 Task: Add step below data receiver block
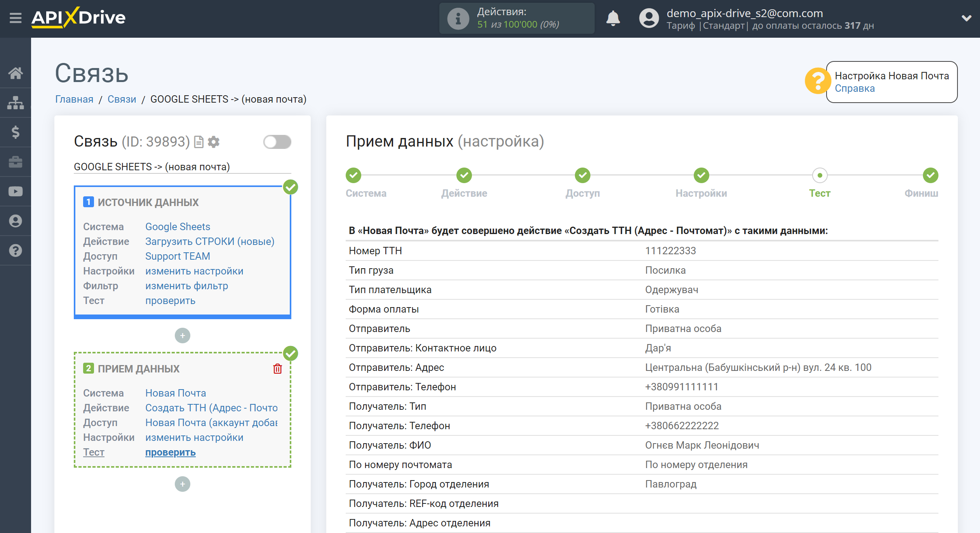[x=182, y=484]
